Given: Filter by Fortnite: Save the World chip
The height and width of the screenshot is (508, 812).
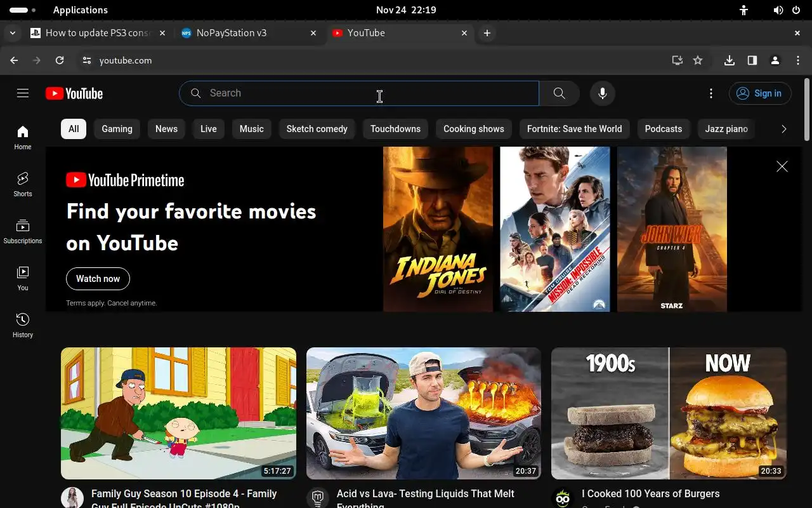Looking at the screenshot, I should tap(575, 129).
